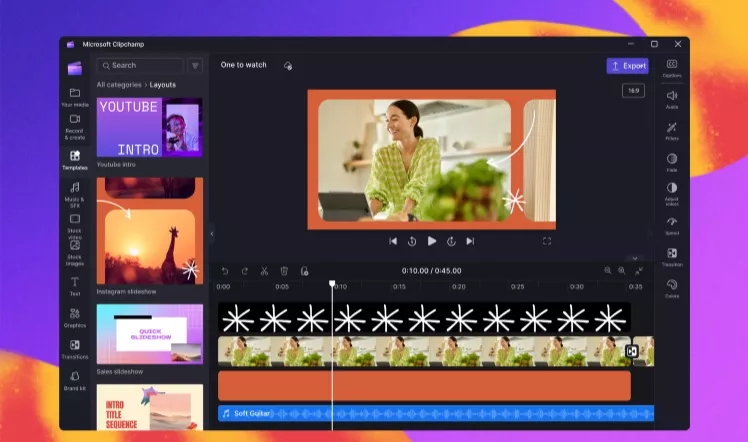Image resolution: width=748 pixels, height=442 pixels.
Task: Go back to All categories
Action: click(x=120, y=85)
